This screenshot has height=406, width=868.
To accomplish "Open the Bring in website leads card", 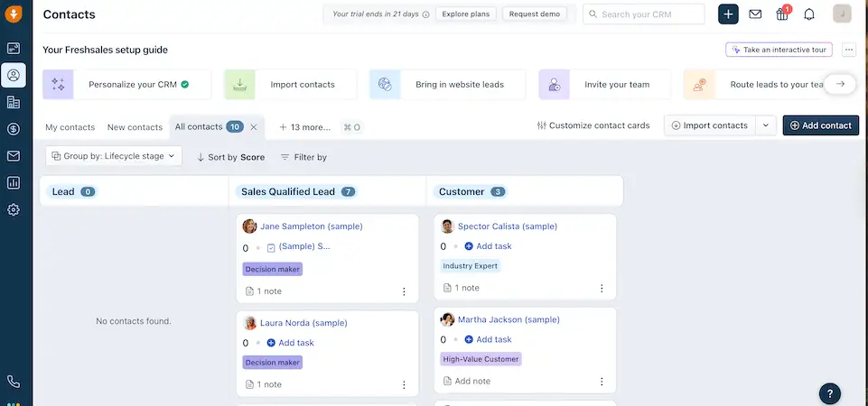I will point(447,85).
